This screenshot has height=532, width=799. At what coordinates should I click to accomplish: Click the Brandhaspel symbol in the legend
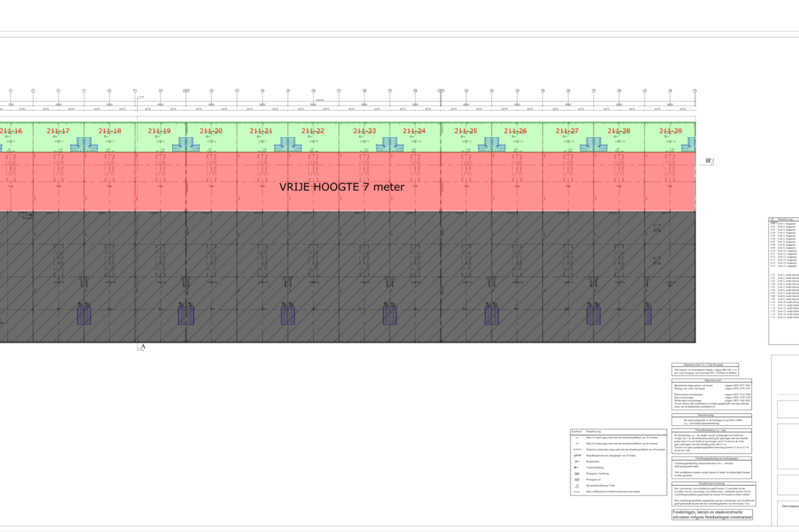coord(576,454)
